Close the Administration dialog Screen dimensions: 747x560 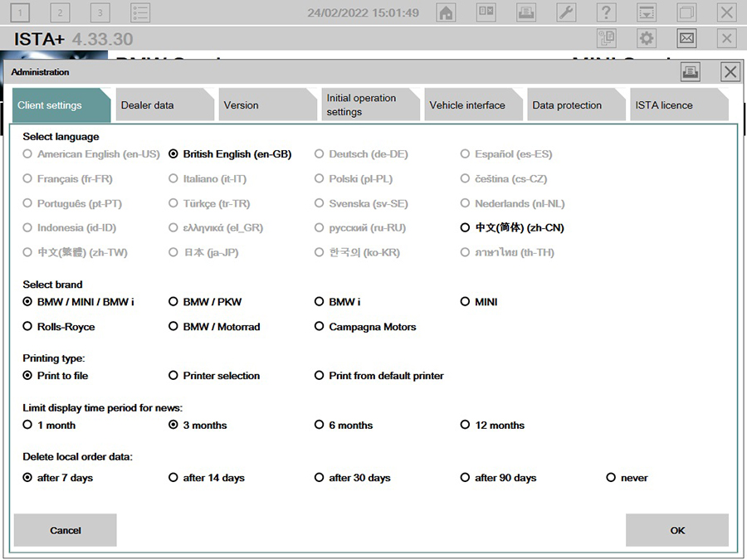click(x=730, y=72)
